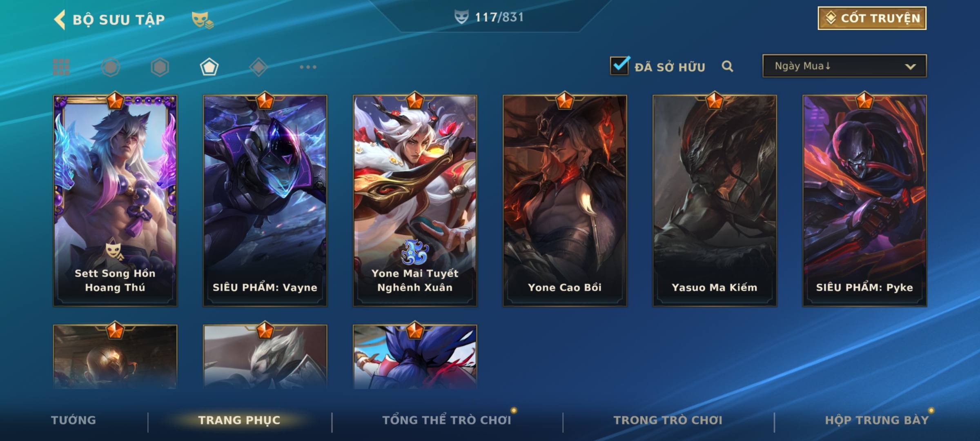Uncheck the Đã Sở Hữu checkbox
The width and height of the screenshot is (980, 441).
619,66
